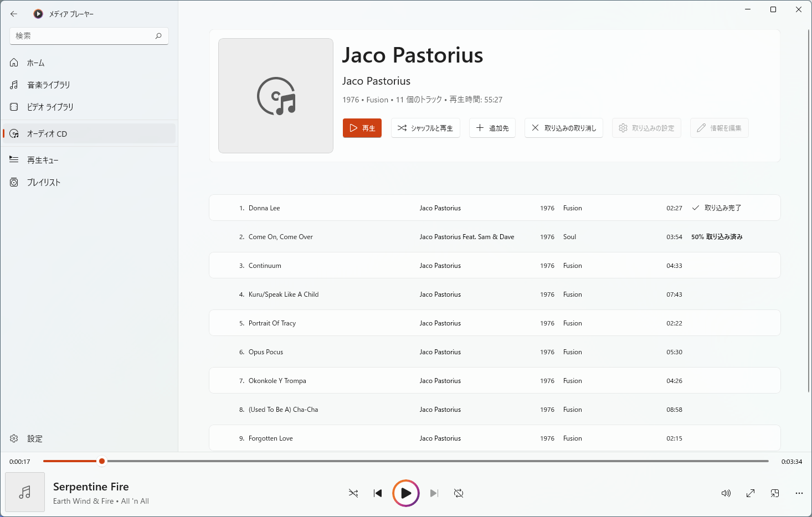Go back with the back arrow

[14, 14]
